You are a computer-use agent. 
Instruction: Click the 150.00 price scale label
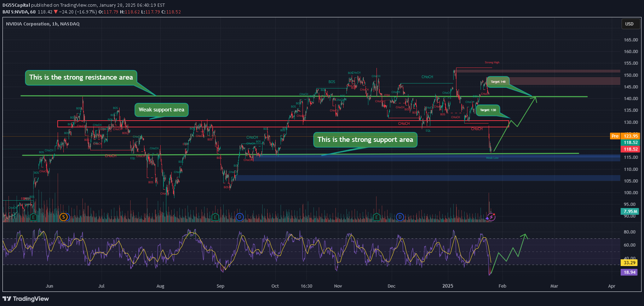(631, 75)
